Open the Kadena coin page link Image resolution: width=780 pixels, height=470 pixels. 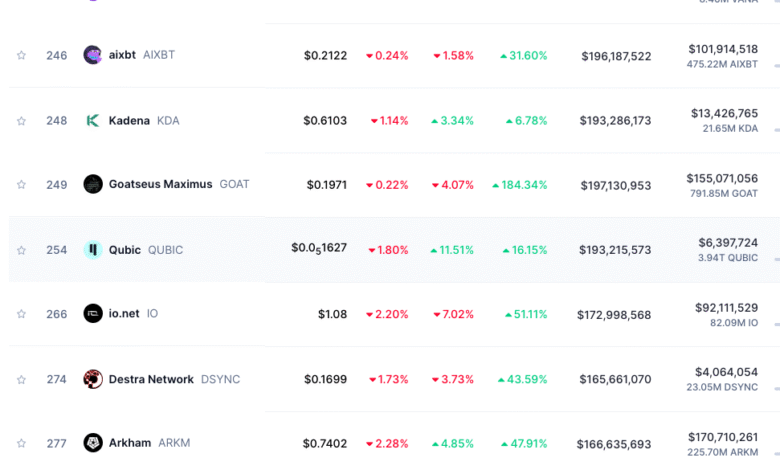129,120
